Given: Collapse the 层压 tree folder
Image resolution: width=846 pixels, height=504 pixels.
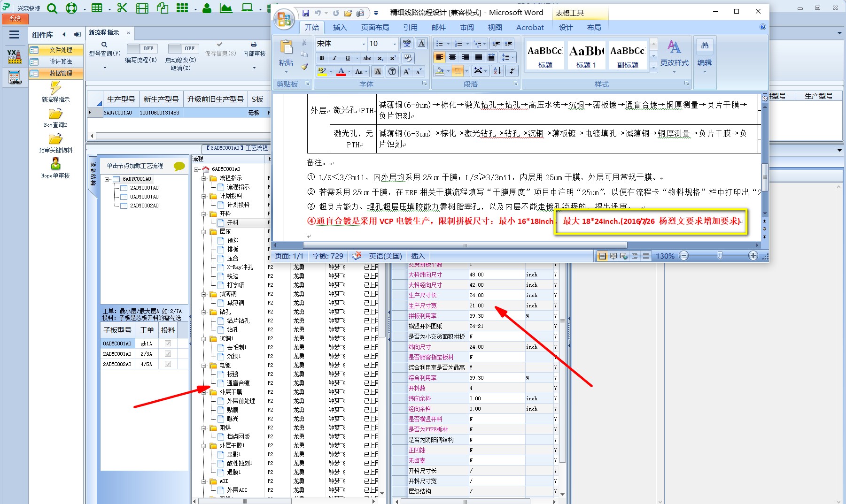Looking at the screenshot, I should (205, 231).
